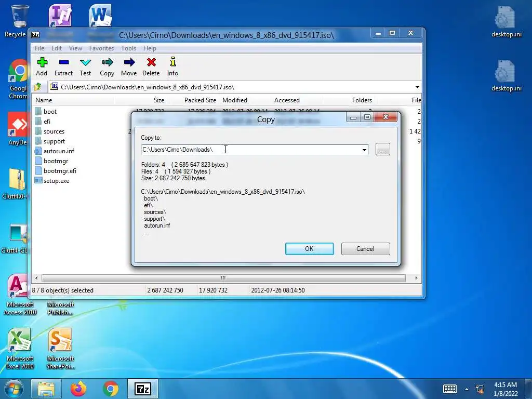Open the Edit menu
Viewport: 532px width, 399px height.
[57, 48]
